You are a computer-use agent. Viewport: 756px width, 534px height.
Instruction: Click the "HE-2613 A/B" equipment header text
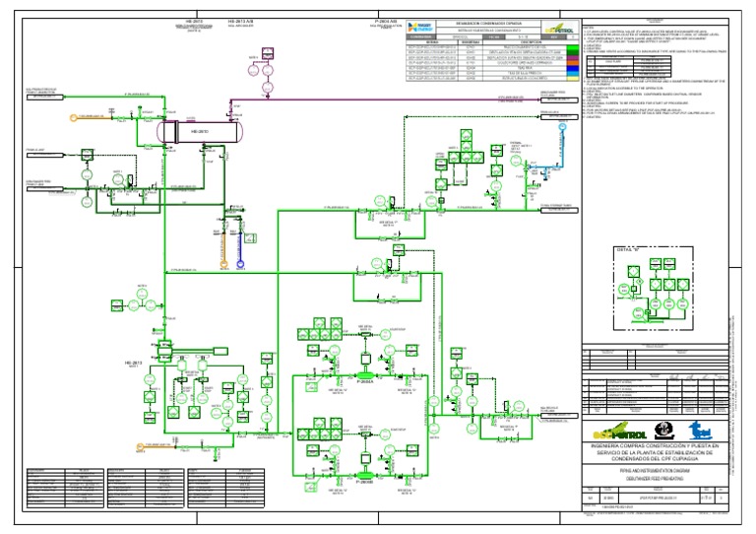tap(240, 22)
